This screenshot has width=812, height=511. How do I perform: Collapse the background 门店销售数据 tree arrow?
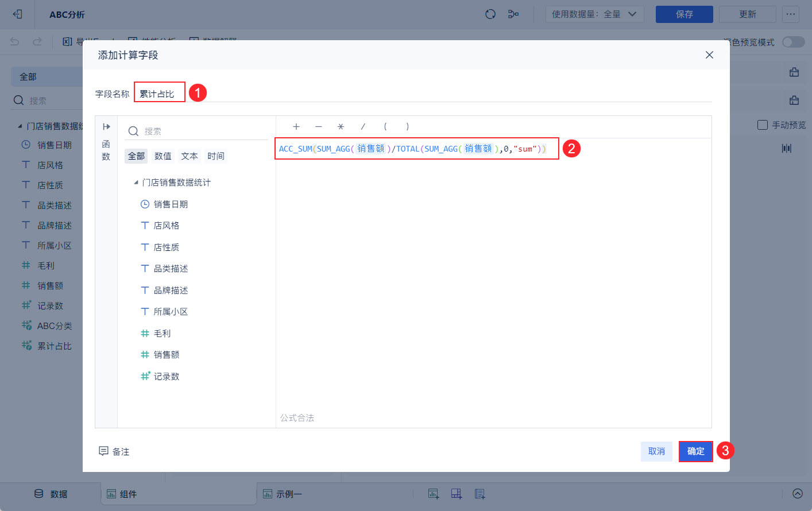[20, 126]
